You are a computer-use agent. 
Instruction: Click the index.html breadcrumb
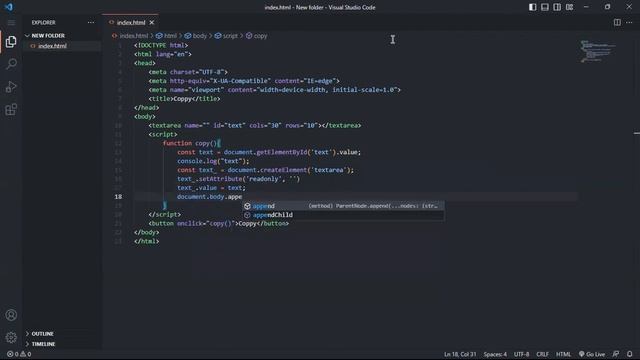[130, 36]
